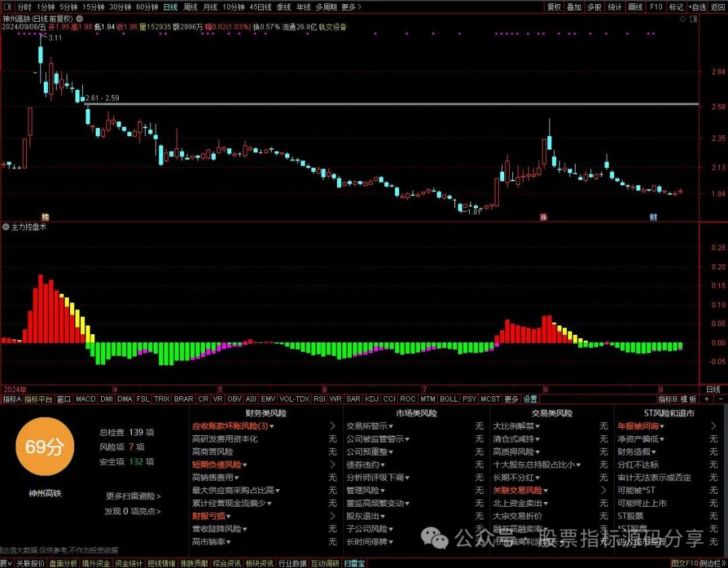
Task: Switch to 1分钟 period
Action: coord(46,7)
